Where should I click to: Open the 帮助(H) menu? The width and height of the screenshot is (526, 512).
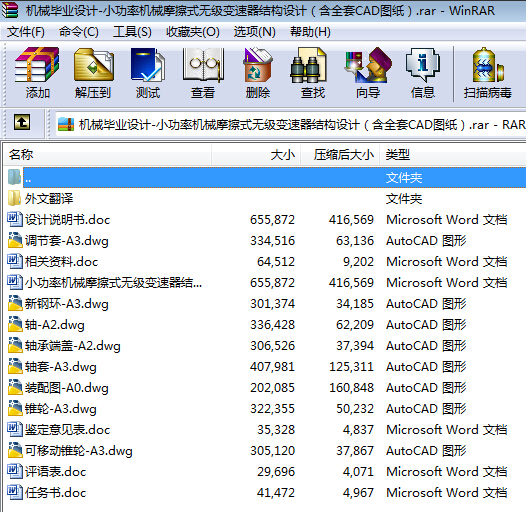[310, 32]
